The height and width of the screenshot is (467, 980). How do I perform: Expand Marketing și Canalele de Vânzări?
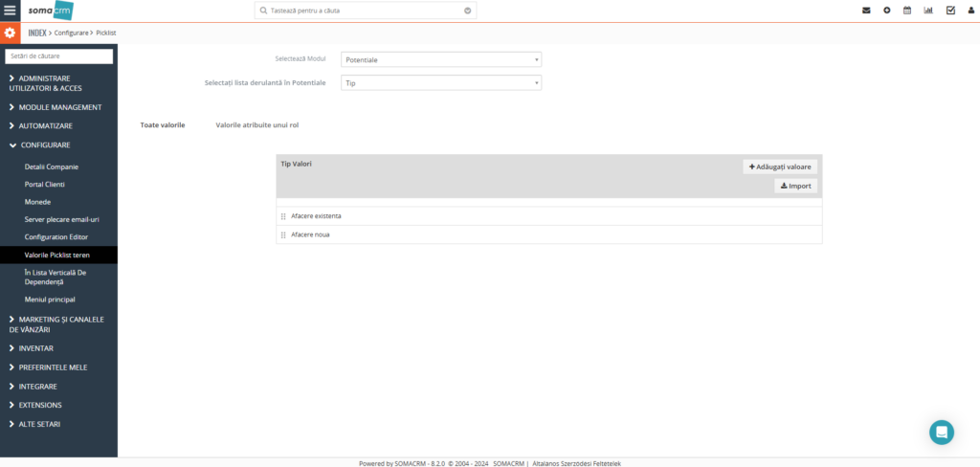point(56,323)
